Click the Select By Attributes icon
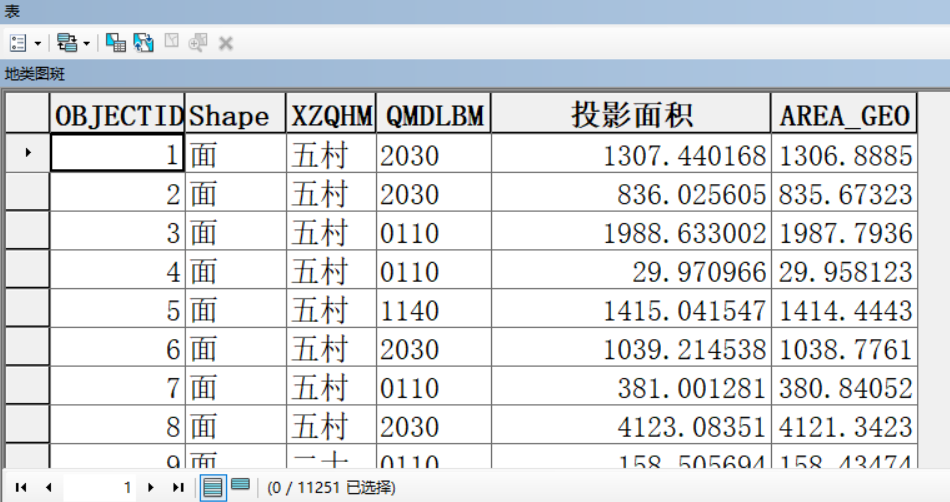The image size is (950, 502). [116, 43]
